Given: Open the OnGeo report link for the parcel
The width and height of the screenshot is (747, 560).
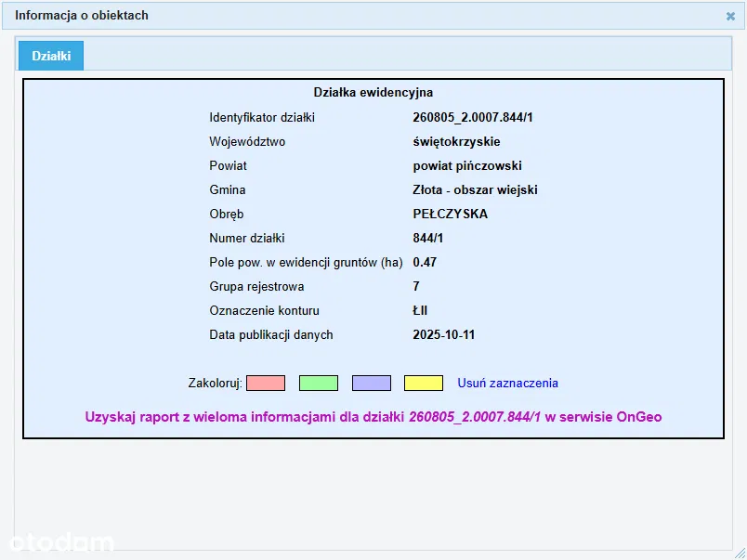Looking at the screenshot, I should pos(373,417).
